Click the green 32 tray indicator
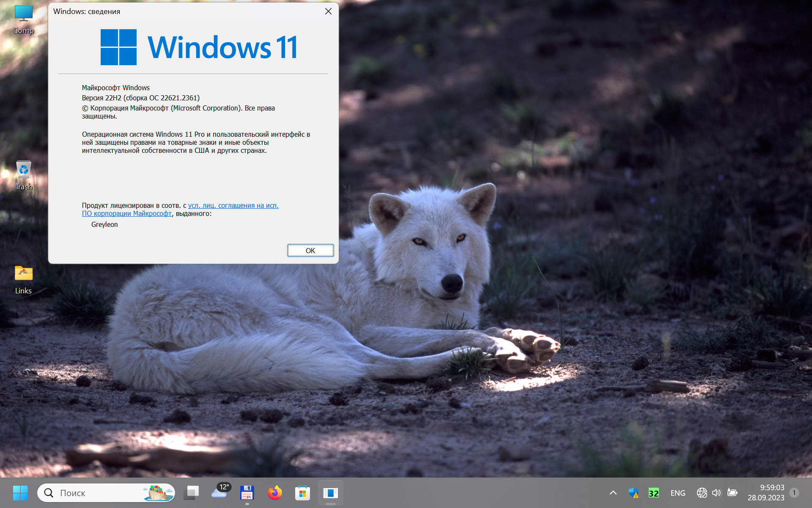The width and height of the screenshot is (812, 508). click(653, 493)
